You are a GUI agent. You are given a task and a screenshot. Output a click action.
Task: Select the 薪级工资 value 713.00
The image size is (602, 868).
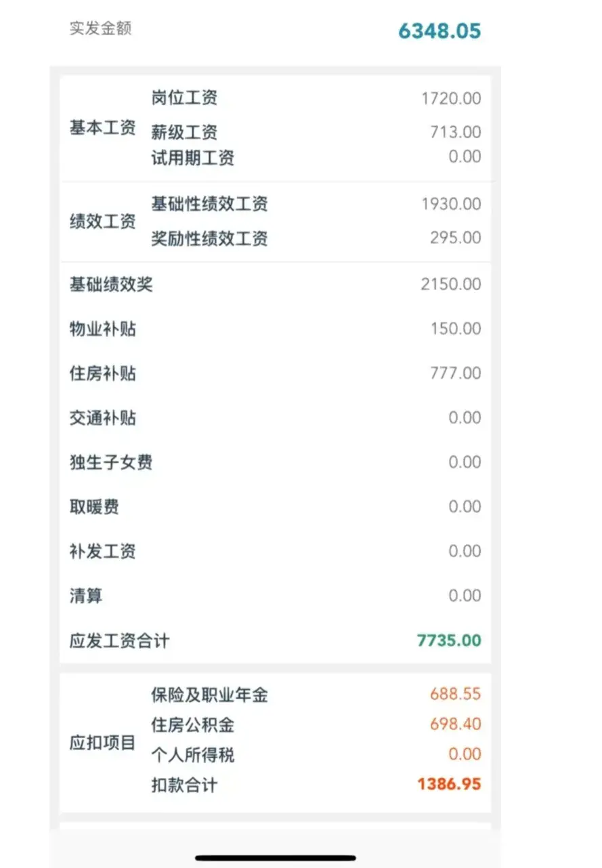click(x=456, y=132)
